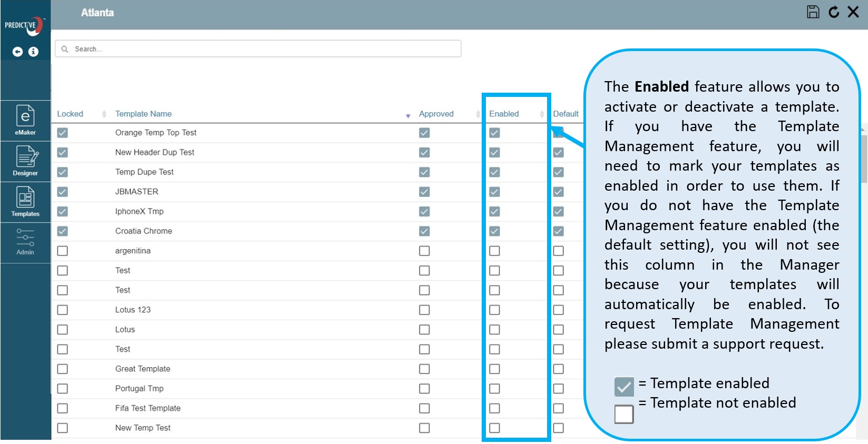Open the eMaker module icon

click(25, 120)
